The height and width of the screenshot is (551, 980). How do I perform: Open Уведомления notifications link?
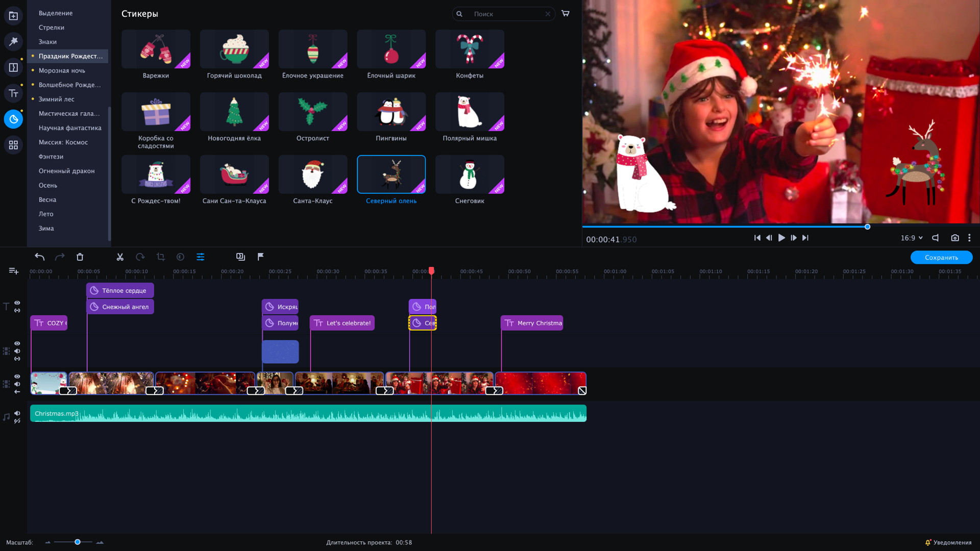coord(948,542)
